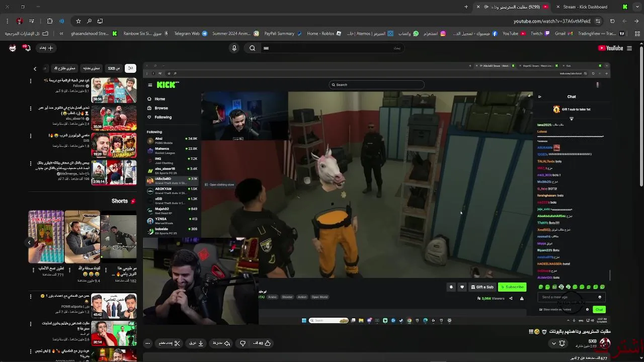Click the Create video button with plus

pos(46,48)
